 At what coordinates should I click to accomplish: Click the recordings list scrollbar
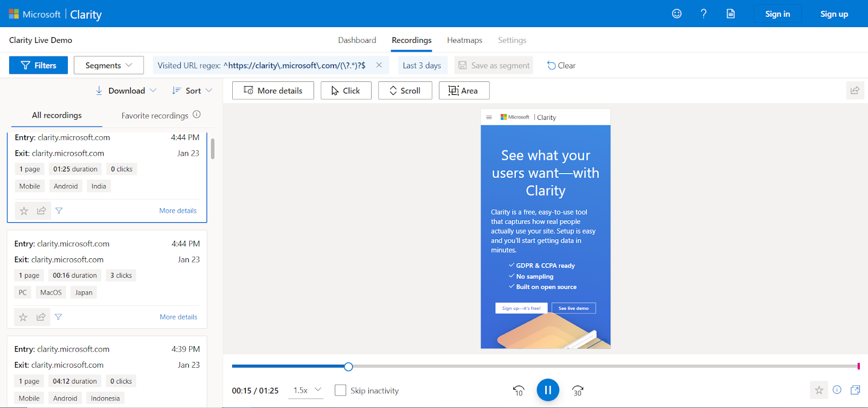click(213, 149)
